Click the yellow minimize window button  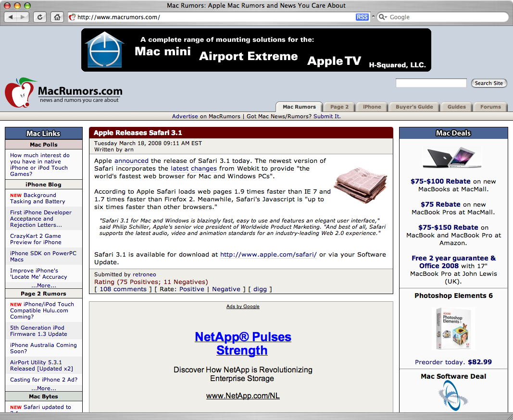click(x=17, y=6)
